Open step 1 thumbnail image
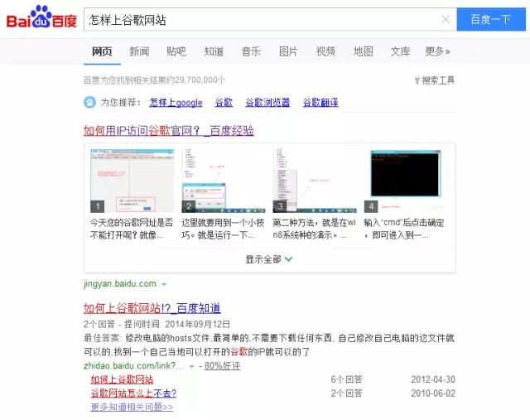This screenshot has height=420, width=530. click(x=132, y=181)
